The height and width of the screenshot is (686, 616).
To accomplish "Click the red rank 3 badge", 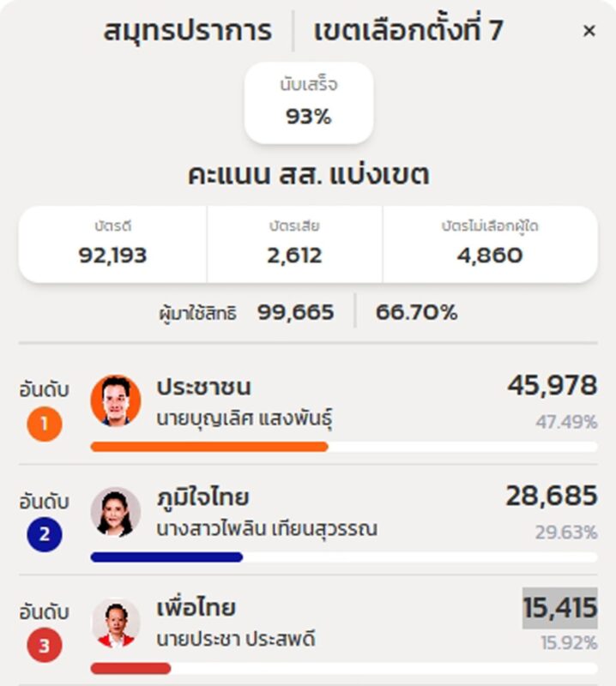I will [x=45, y=647].
